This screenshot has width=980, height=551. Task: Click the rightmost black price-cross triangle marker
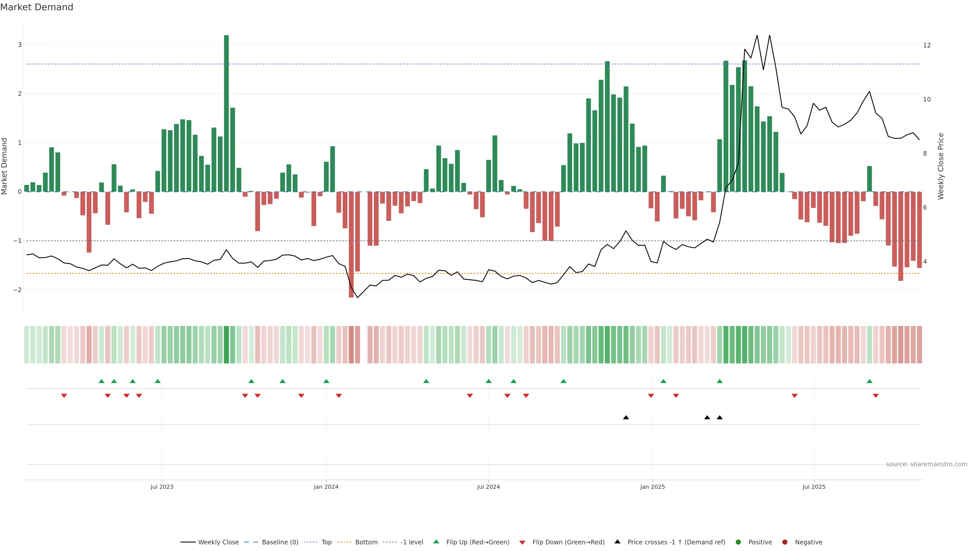tap(719, 418)
